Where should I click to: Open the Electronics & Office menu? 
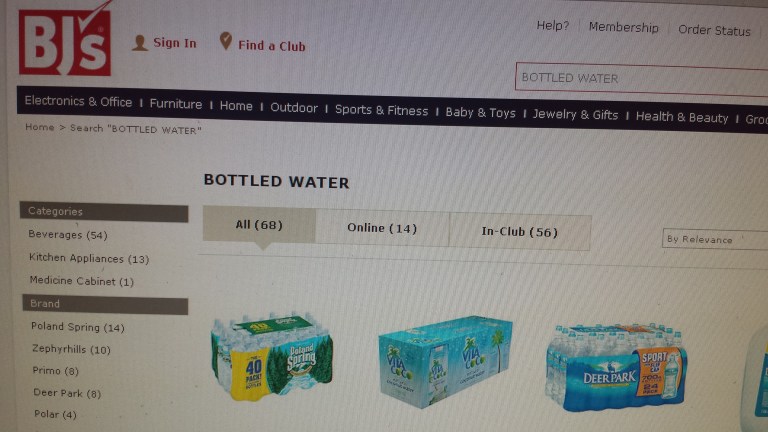pos(78,101)
